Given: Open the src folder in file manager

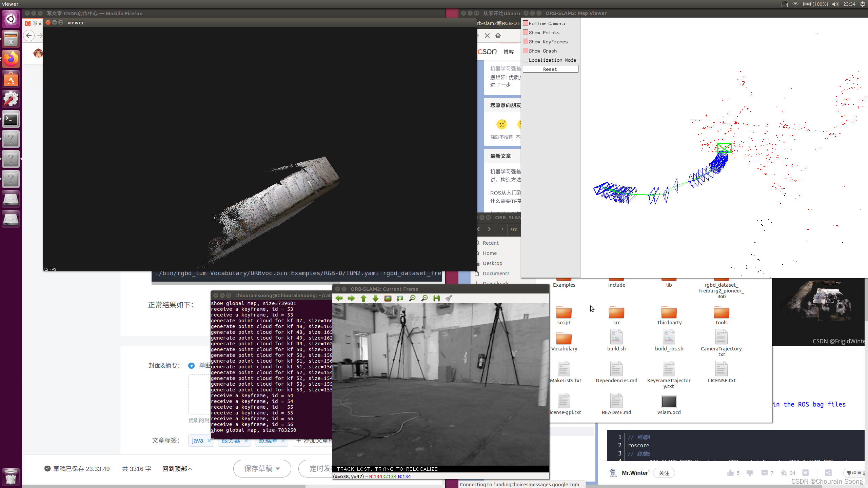Looking at the screenshot, I should [x=616, y=316].
